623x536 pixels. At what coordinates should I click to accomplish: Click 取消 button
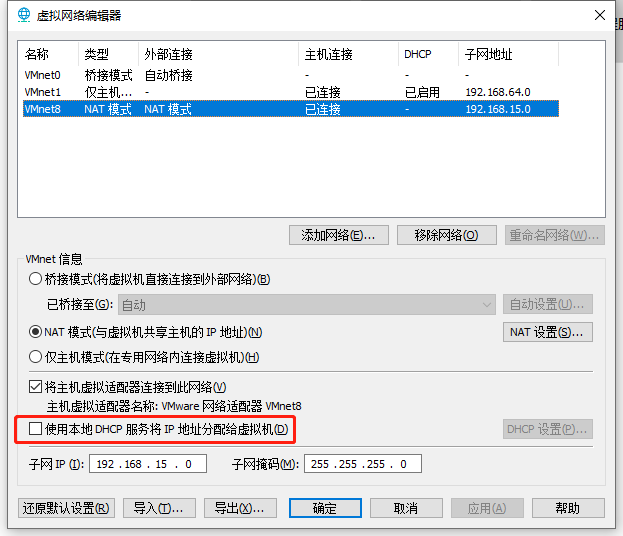(406, 508)
